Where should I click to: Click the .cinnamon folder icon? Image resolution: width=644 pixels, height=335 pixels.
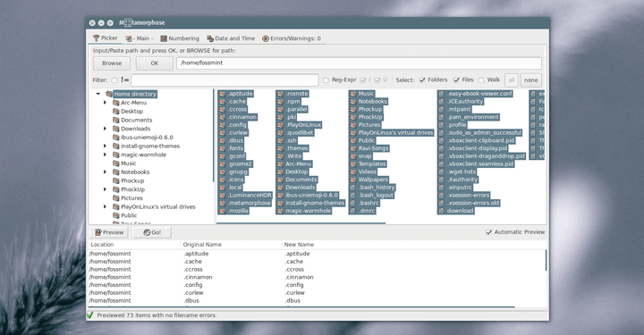222,117
